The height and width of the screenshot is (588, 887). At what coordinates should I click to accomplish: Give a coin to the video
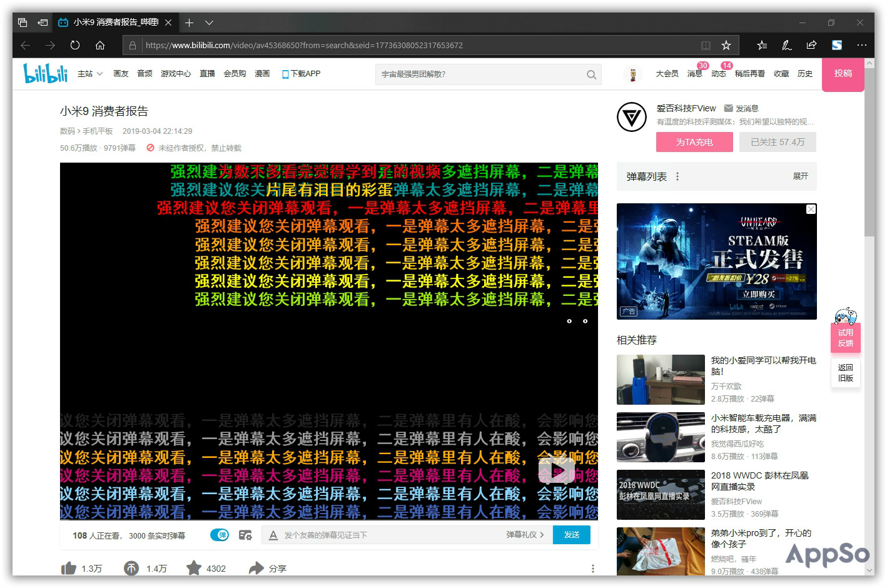[x=131, y=568]
